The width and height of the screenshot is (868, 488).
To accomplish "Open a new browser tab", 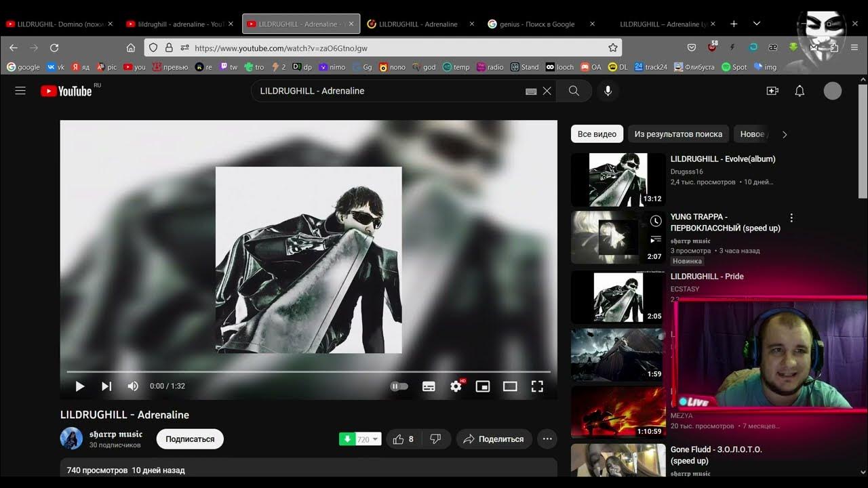I will point(734,24).
